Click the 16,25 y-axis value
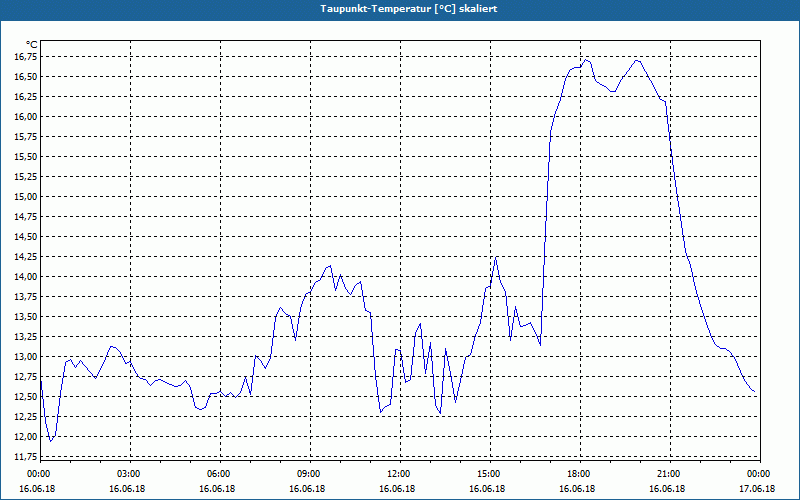 (26, 96)
